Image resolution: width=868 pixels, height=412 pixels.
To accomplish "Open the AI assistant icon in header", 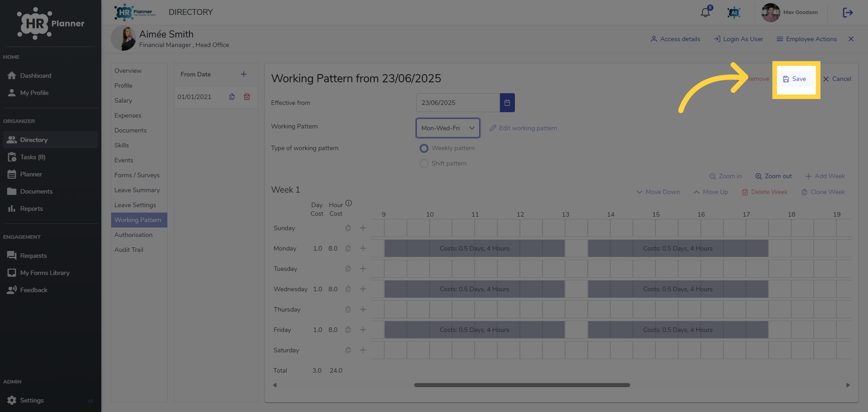I will (733, 13).
